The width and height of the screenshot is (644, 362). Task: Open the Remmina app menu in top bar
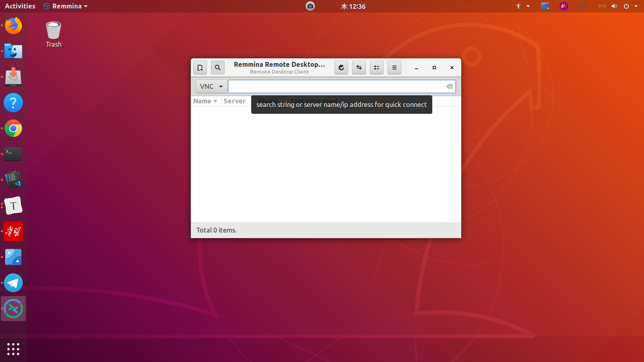[x=66, y=6]
